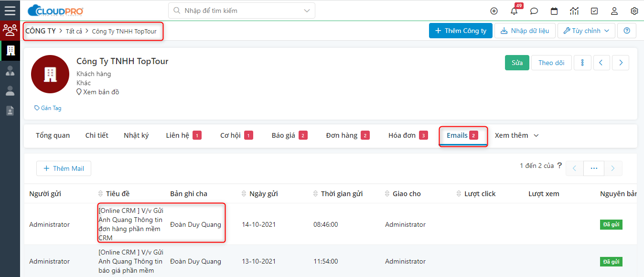644x277 pixels.
Task: Open the hamburger menu icon
Action: tap(10, 11)
